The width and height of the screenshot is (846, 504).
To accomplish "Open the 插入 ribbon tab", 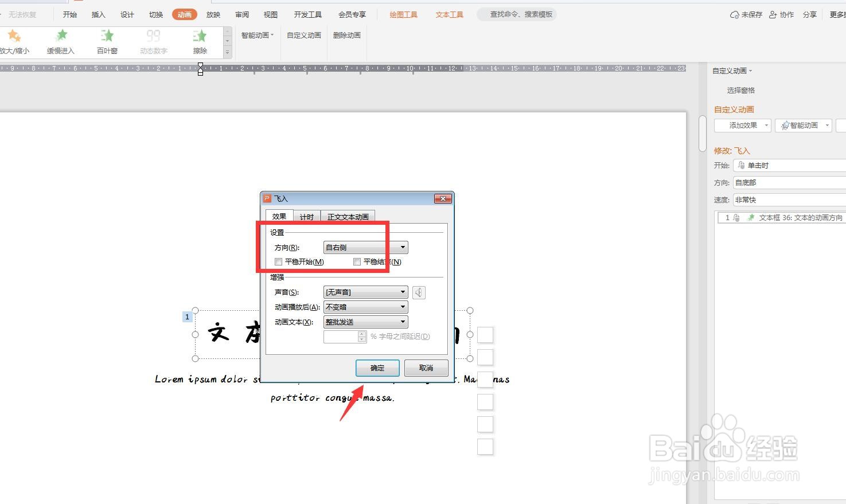I will [99, 14].
